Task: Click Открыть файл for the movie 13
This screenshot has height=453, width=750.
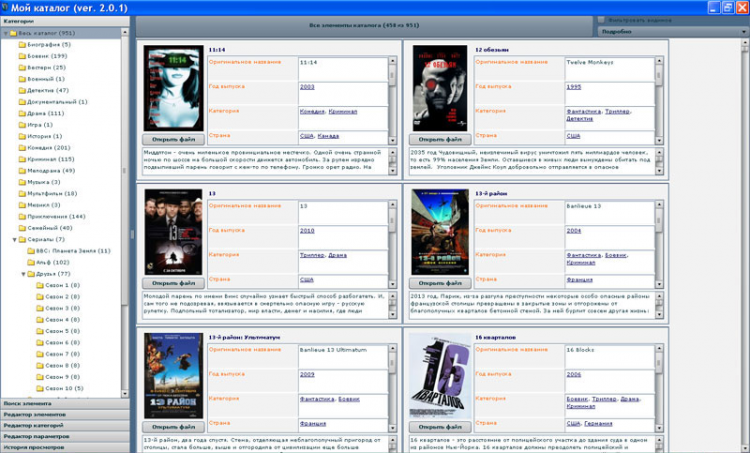Action: coord(174,283)
